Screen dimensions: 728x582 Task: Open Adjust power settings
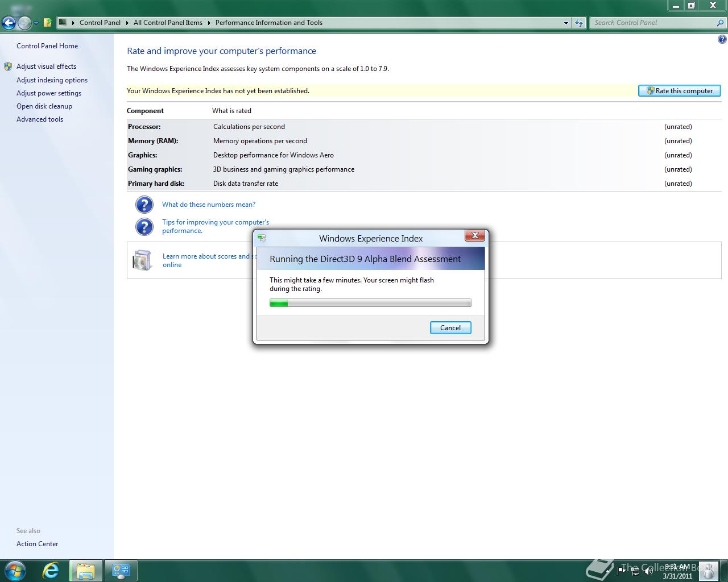[x=49, y=93]
